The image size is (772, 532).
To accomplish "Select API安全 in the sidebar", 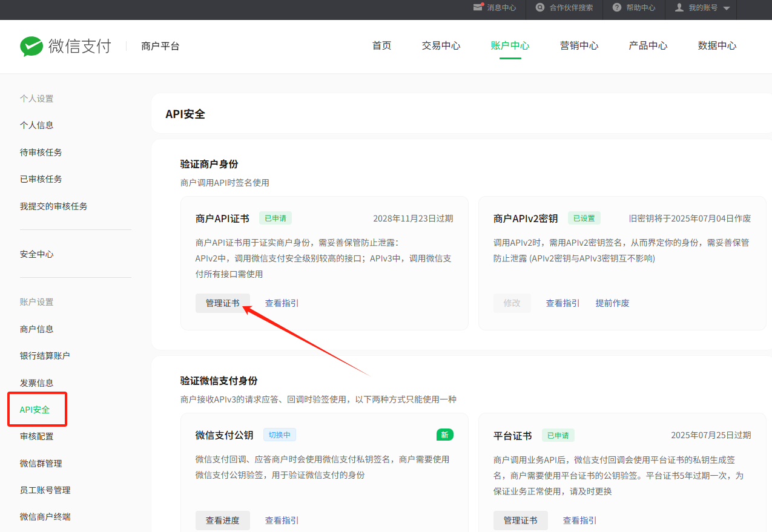I will 35,410.
